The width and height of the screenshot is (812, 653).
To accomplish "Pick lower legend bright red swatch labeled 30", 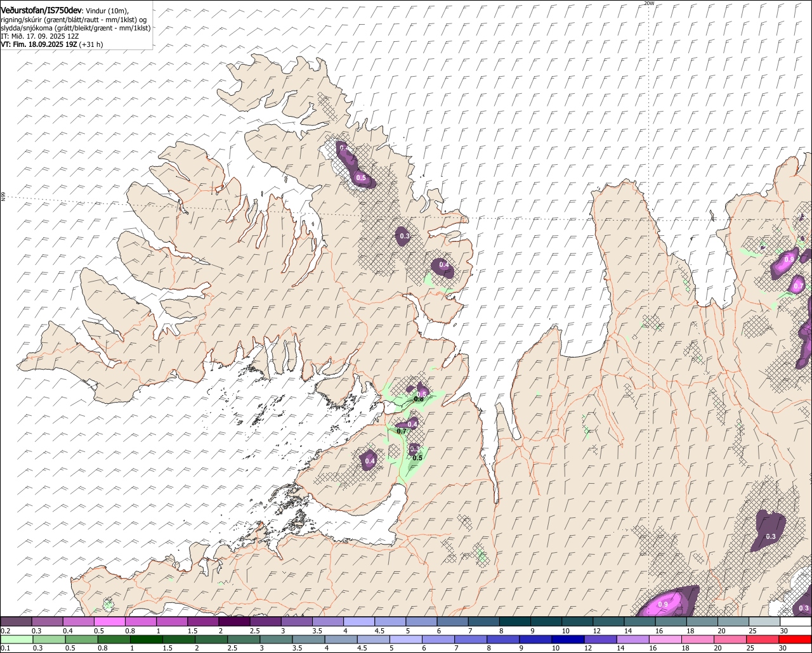I will pyautogui.click(x=796, y=639).
